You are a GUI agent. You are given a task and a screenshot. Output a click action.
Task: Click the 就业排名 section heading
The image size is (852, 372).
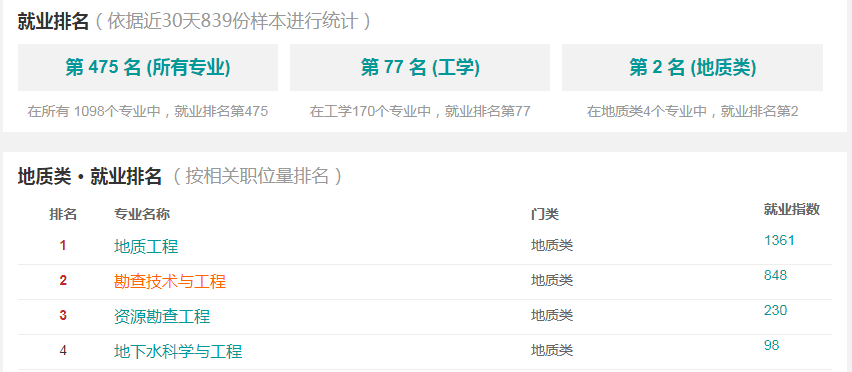click(x=53, y=22)
